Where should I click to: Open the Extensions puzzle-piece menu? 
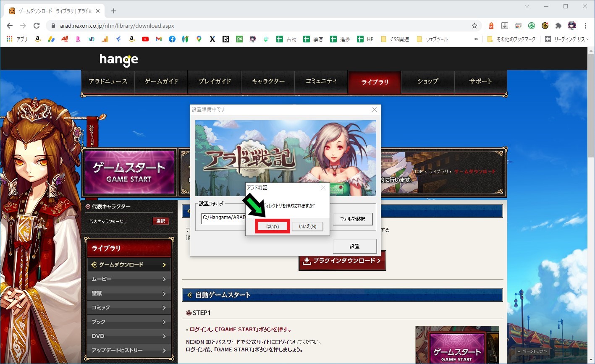[x=558, y=26]
